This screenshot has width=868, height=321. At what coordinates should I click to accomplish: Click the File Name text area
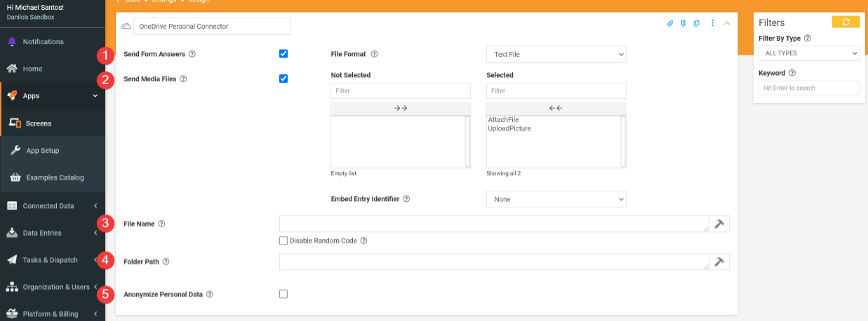click(x=495, y=224)
